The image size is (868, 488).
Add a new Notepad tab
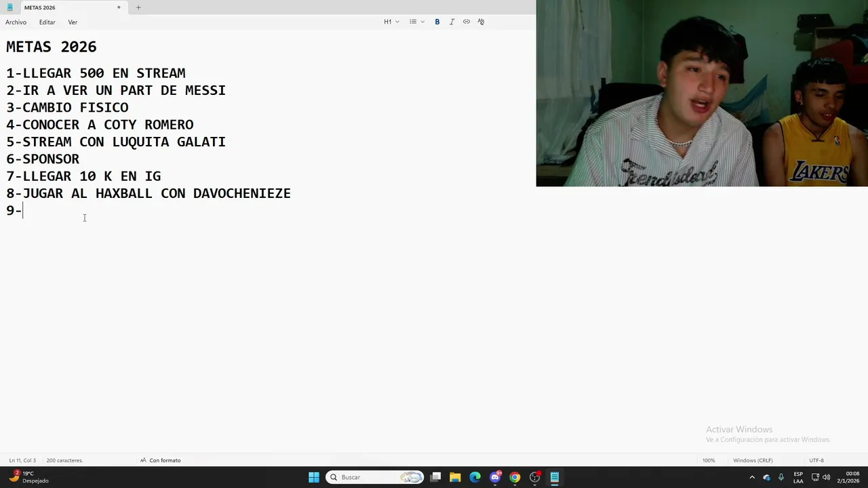click(138, 7)
